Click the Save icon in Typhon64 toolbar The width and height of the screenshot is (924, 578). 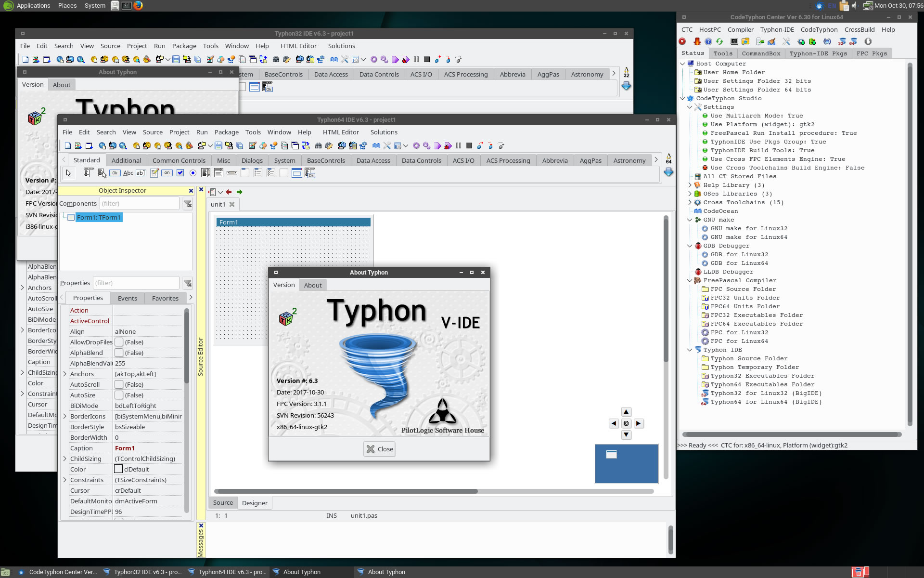point(218,145)
